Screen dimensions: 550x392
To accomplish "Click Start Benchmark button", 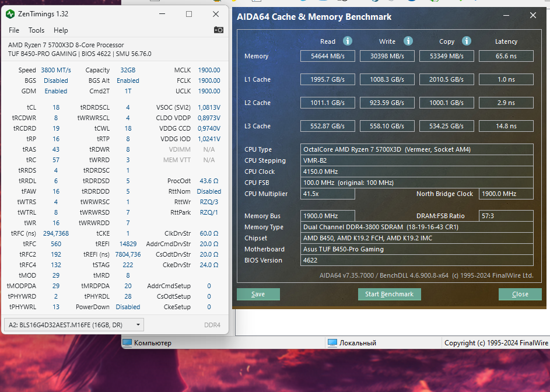I will [390, 294].
